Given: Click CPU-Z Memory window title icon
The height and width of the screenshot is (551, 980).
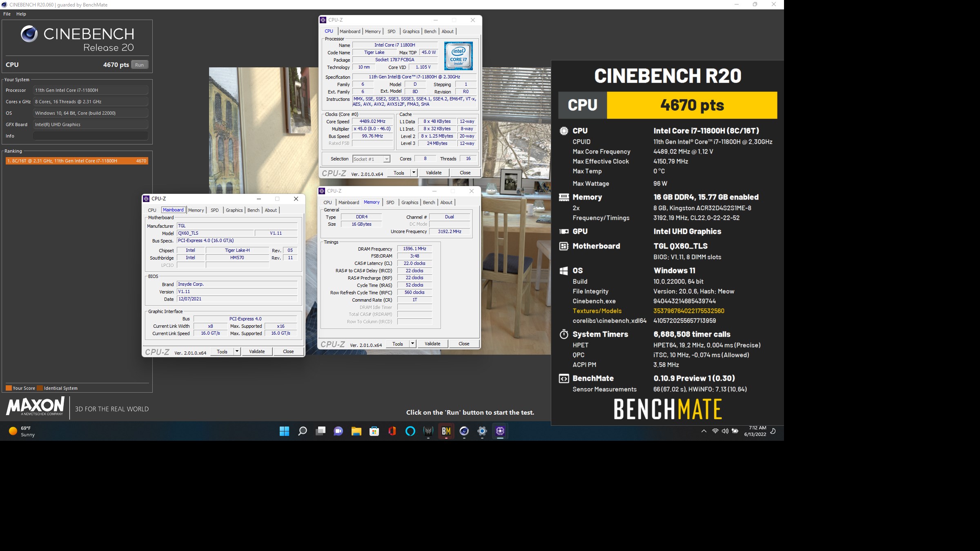Looking at the screenshot, I should 322,191.
